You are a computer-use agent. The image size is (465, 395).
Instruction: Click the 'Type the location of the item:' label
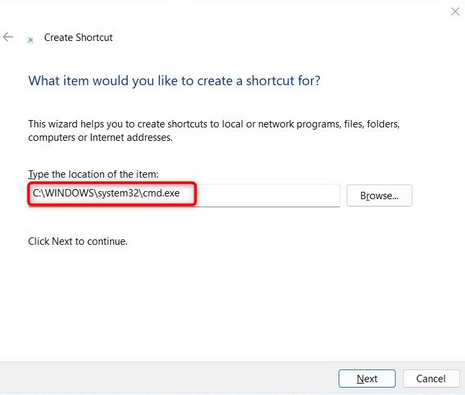(x=93, y=174)
